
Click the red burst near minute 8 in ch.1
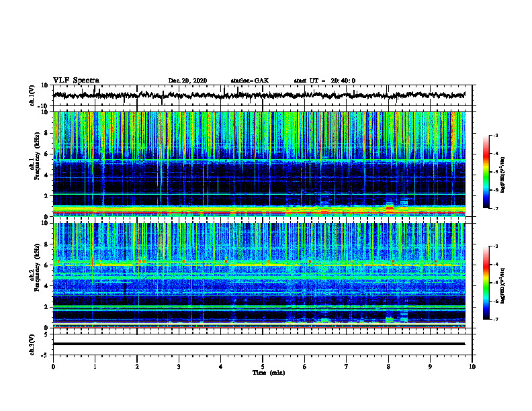390,209
